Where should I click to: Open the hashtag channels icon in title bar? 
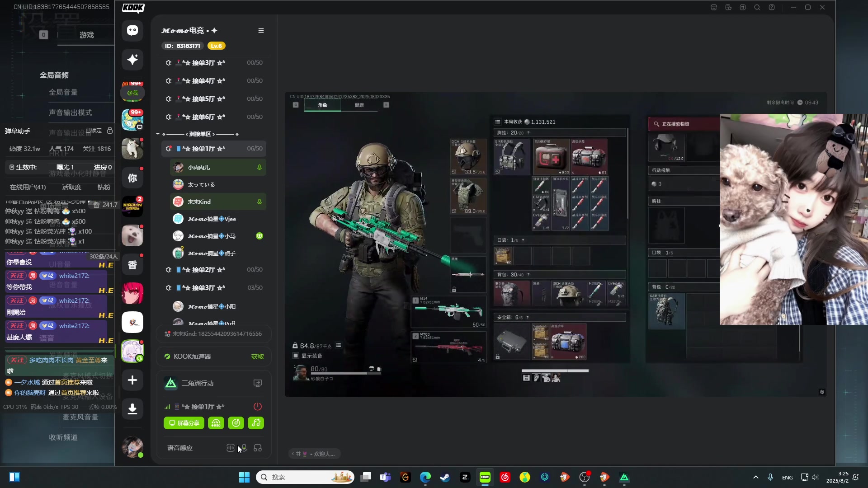[743, 7]
